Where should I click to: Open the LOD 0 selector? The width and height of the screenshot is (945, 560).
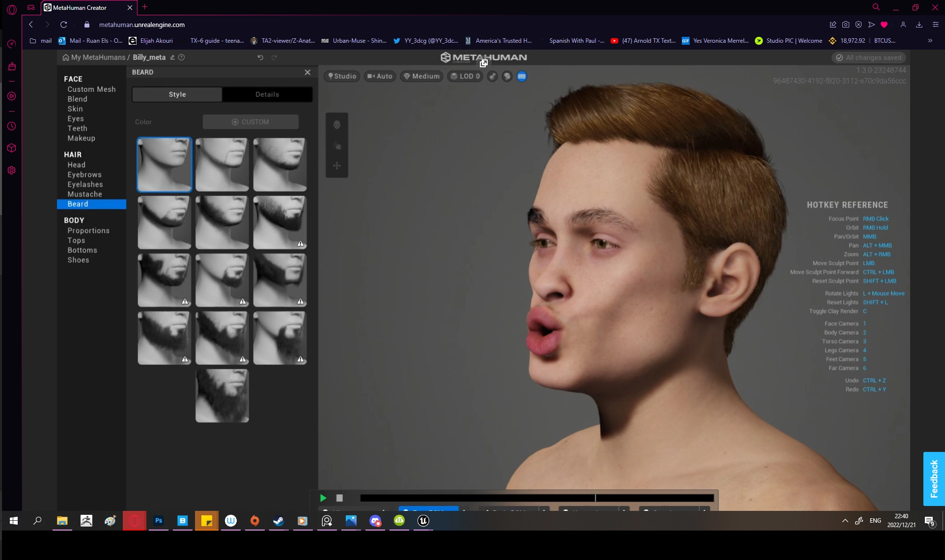click(x=465, y=76)
